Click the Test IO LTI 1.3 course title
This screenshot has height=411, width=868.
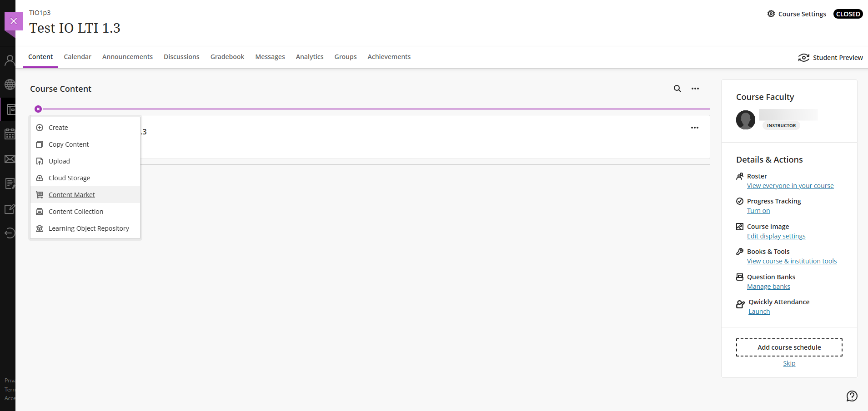pos(75,28)
